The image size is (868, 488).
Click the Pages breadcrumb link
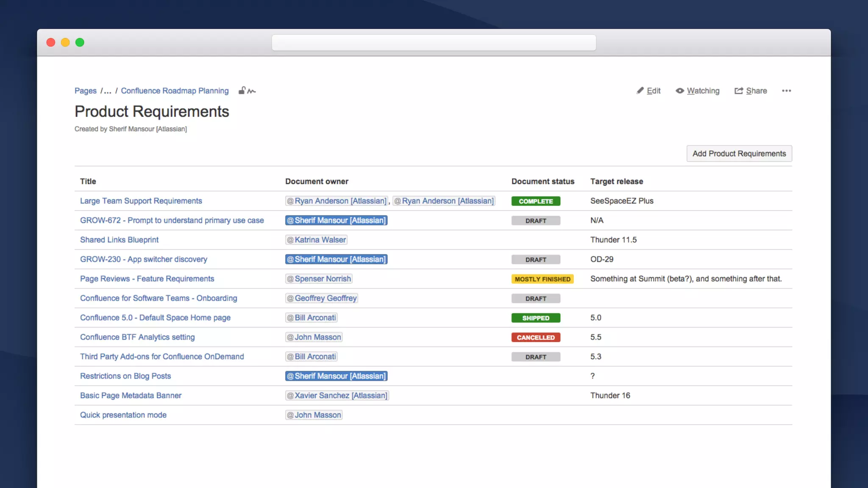tap(86, 91)
